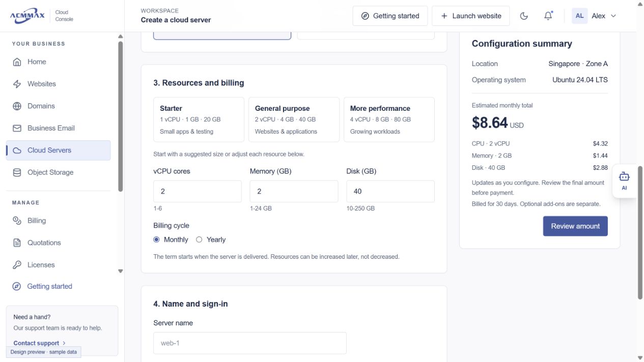
Task: Open the Contact support link
Action: pos(40,343)
